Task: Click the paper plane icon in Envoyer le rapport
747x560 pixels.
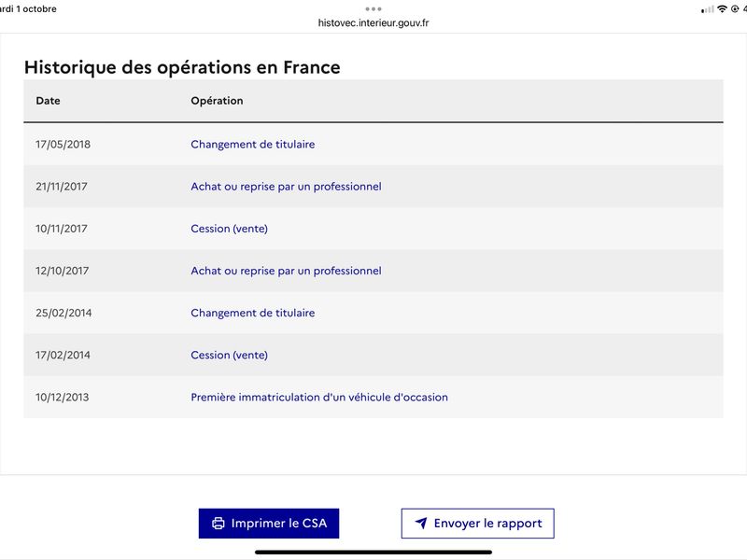Action: [x=421, y=523]
